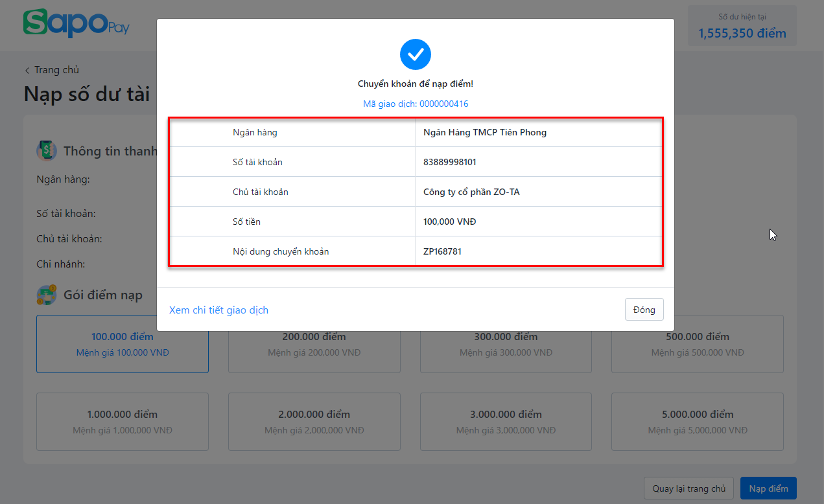Click the payment information phone icon
Screen dimensions: 824x504
click(x=46, y=151)
